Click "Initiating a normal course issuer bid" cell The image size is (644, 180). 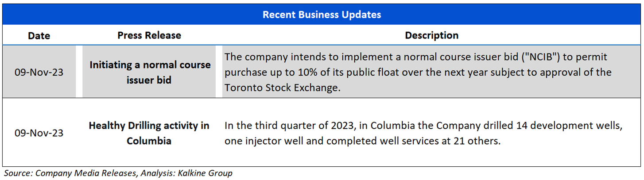click(x=150, y=72)
